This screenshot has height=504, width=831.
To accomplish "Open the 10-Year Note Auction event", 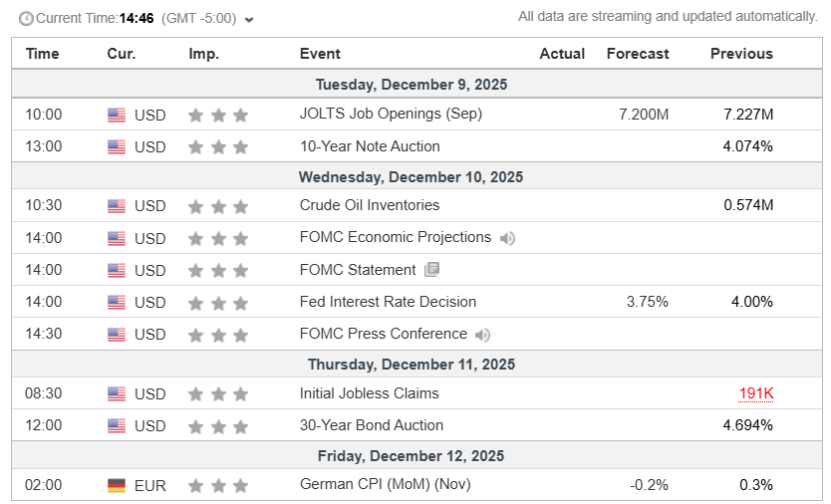I will (x=370, y=146).
